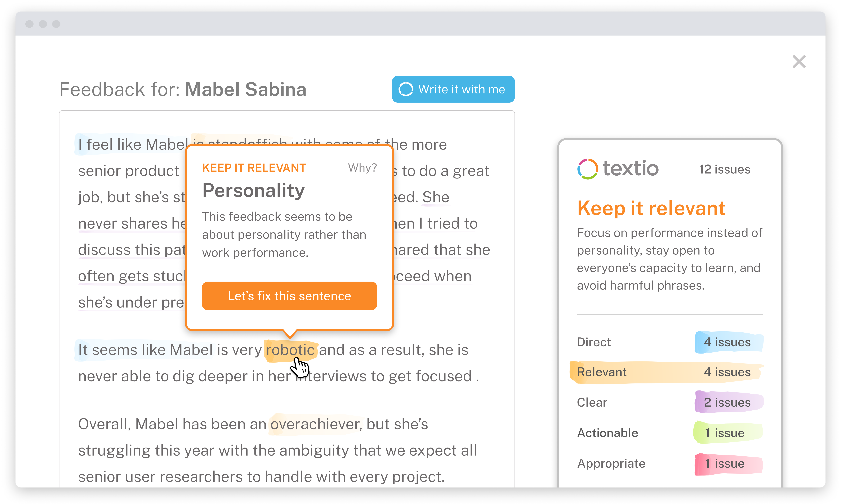The image size is (841, 504).
Task: Select the Appropriate issue category
Action: pos(611,463)
